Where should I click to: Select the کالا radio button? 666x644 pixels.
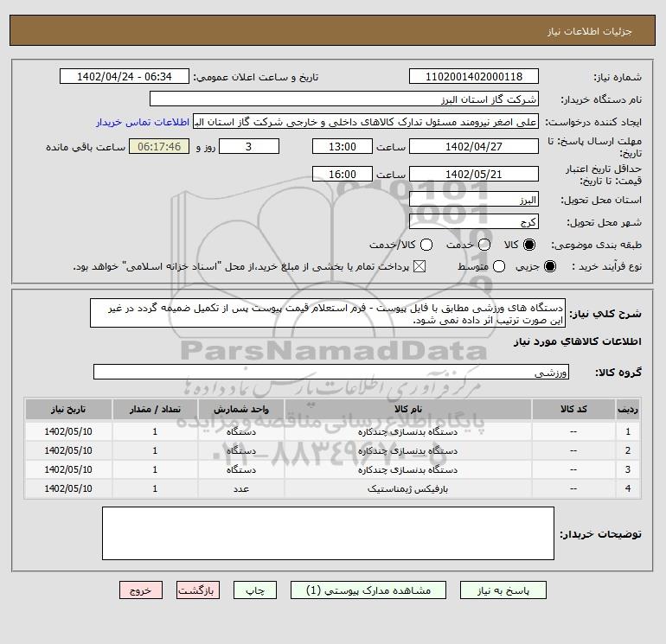(x=529, y=245)
